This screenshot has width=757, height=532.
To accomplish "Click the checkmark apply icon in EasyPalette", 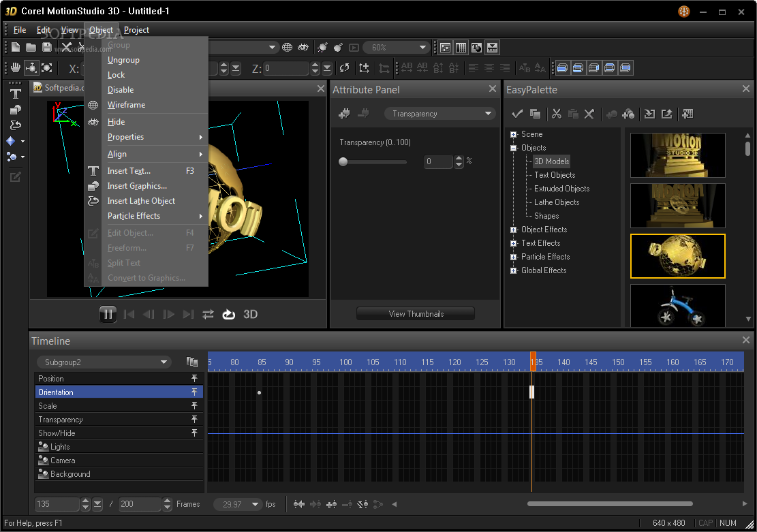I will tap(517, 114).
